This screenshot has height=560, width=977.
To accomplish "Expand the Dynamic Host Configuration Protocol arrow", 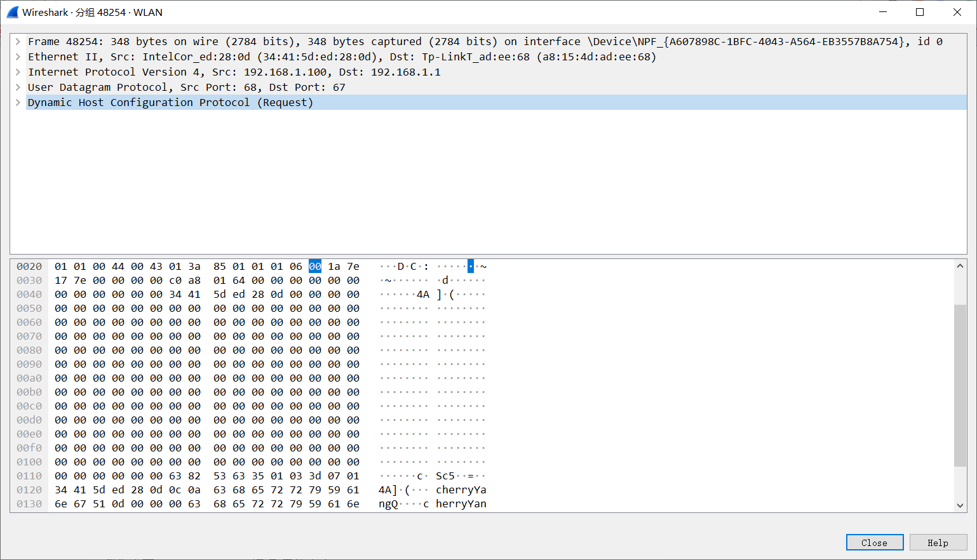I will pyautogui.click(x=18, y=103).
